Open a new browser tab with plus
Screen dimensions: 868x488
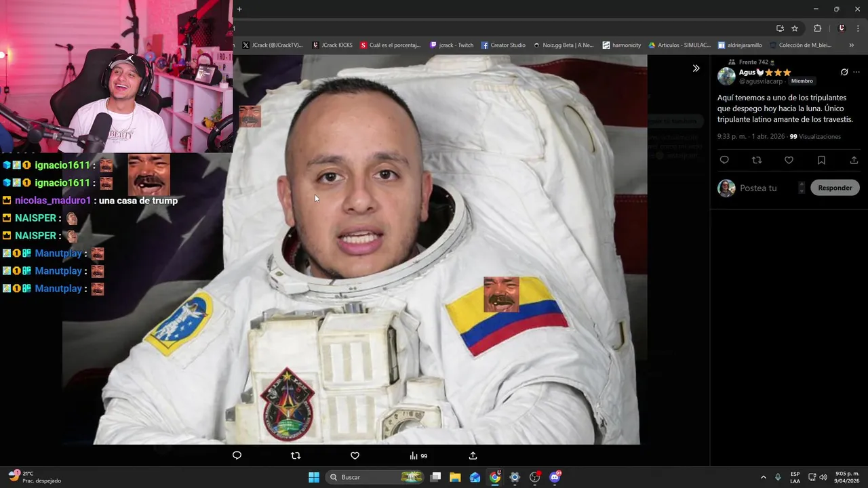[x=239, y=9]
